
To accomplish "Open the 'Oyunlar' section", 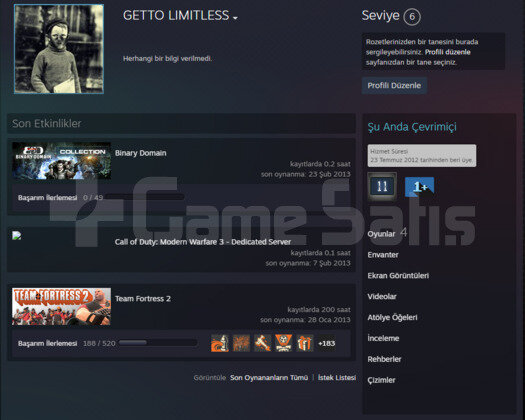I will coord(381,234).
